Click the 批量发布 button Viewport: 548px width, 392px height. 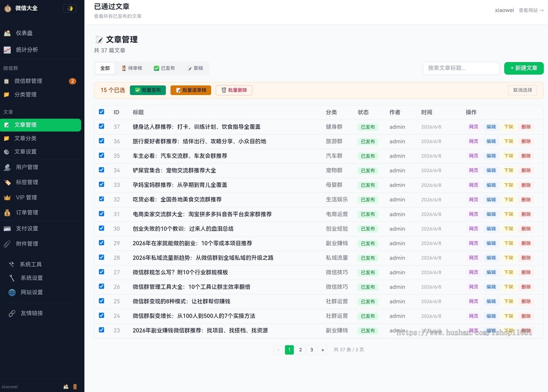pos(148,90)
